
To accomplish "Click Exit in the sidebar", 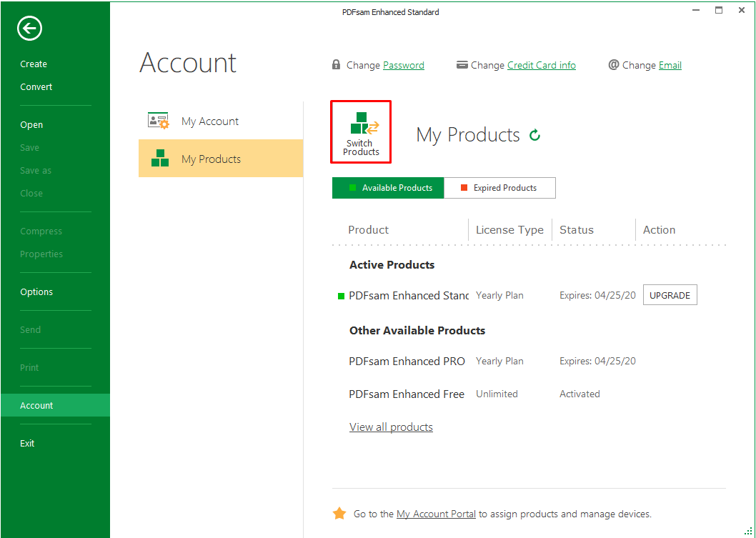I will (27, 443).
